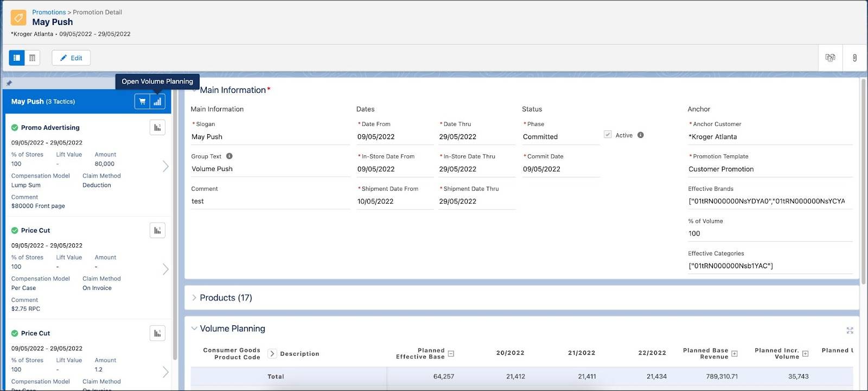This screenshot has height=391, width=868.
Task: Click chart icon on the 1.2 amount Price Cut
Action: [x=157, y=333]
